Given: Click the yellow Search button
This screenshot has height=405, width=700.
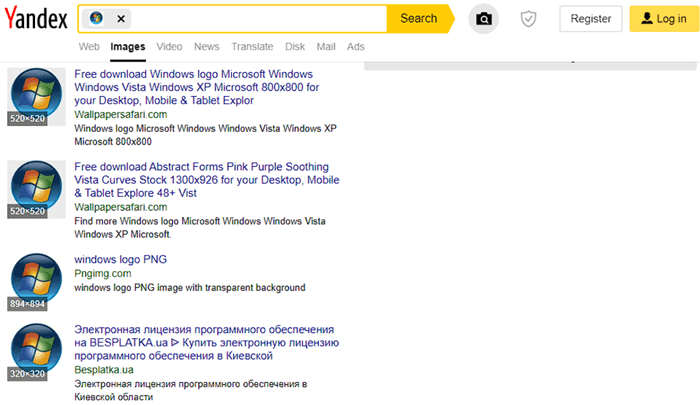Looking at the screenshot, I should (418, 18).
